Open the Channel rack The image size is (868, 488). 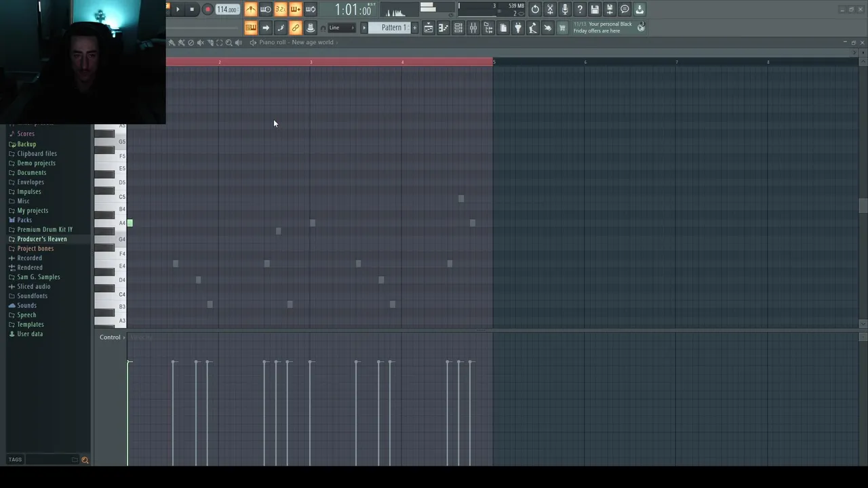click(x=458, y=28)
